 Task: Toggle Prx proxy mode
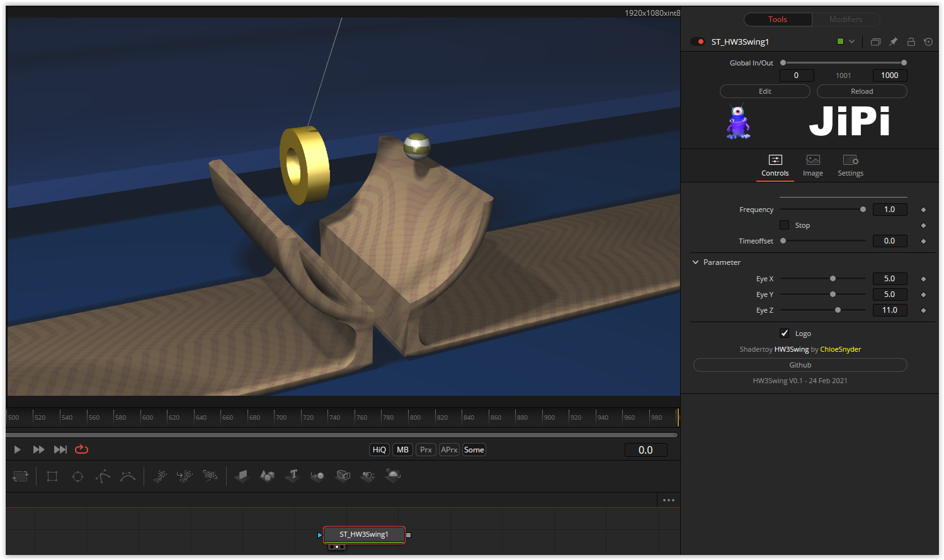pyautogui.click(x=426, y=450)
